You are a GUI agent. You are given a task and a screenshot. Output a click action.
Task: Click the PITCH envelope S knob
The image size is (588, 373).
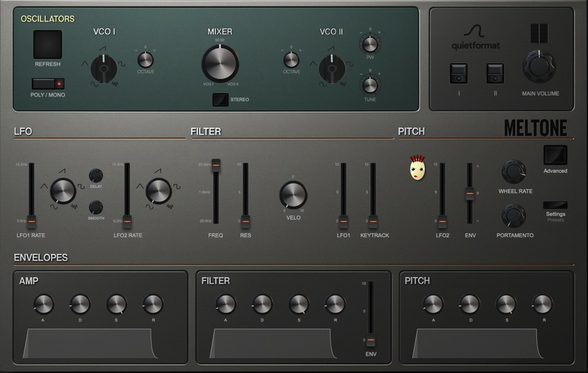[506, 304]
